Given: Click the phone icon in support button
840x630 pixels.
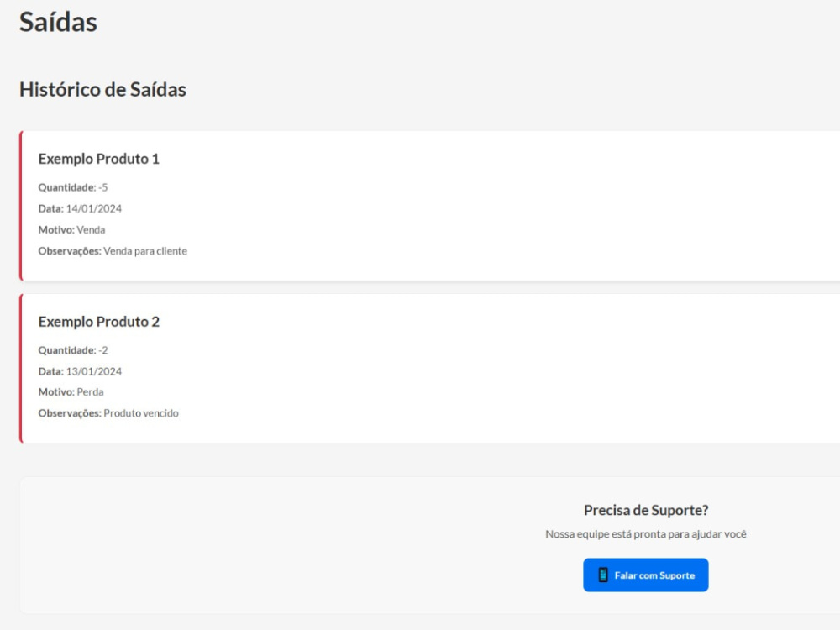Looking at the screenshot, I should 603,575.
